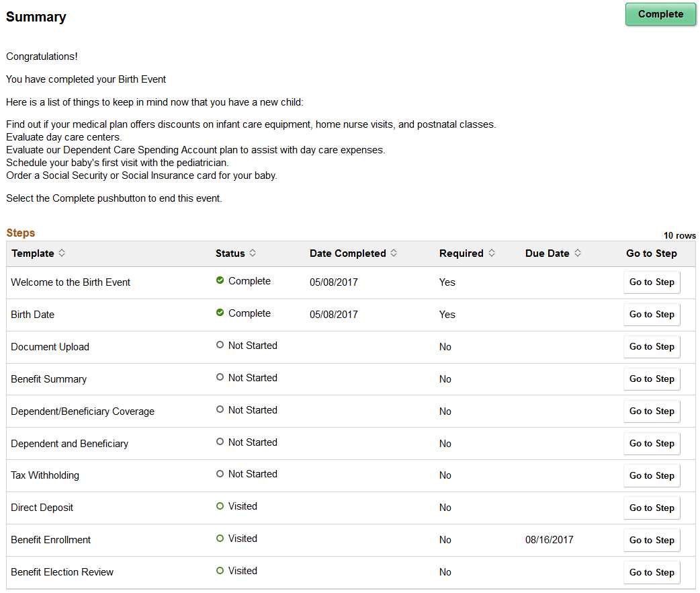The height and width of the screenshot is (593, 700).
Task: Go to the Tax Withholding step
Action: [x=651, y=475]
